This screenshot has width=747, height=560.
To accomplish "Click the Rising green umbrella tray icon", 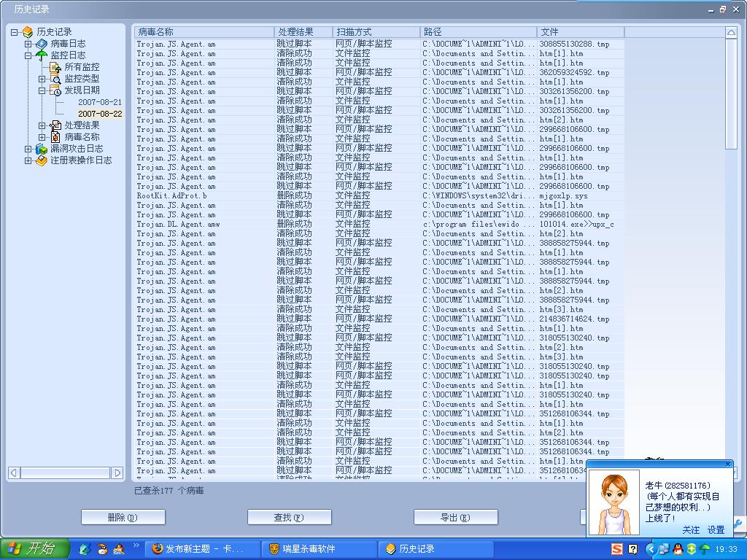I will click(x=704, y=549).
